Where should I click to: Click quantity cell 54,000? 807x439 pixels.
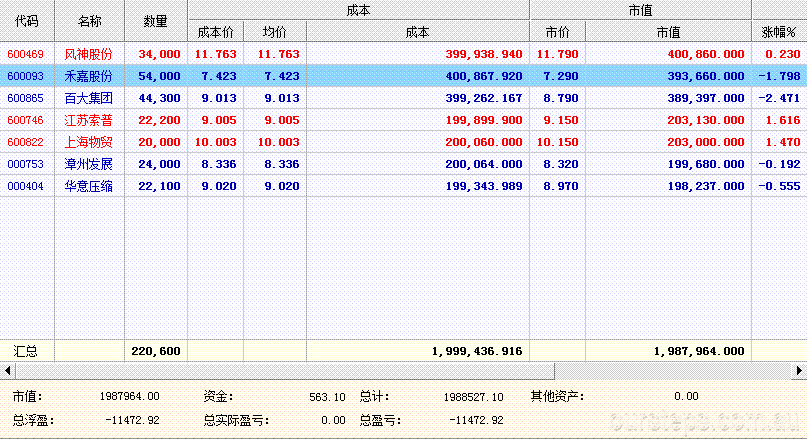[159, 76]
